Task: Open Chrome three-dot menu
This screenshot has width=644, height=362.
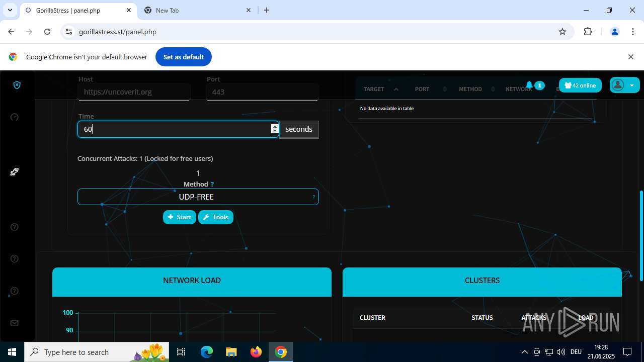Action: (x=633, y=32)
